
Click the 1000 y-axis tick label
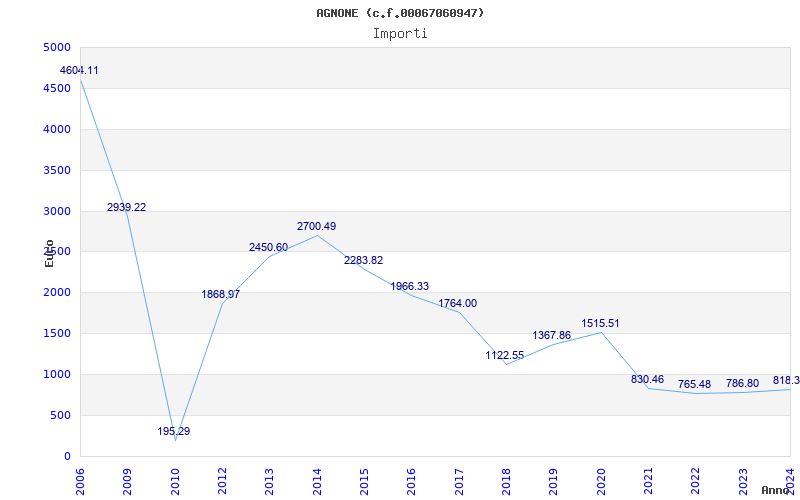(57, 374)
